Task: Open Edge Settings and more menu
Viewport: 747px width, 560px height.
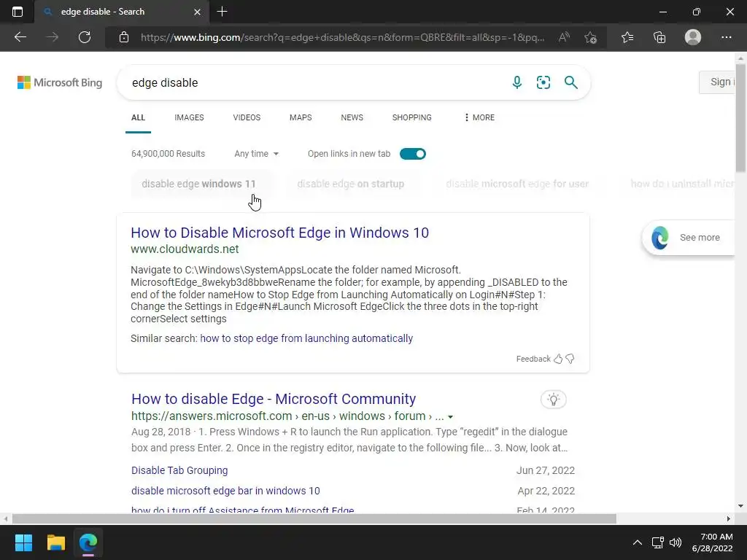Action: tap(726, 37)
